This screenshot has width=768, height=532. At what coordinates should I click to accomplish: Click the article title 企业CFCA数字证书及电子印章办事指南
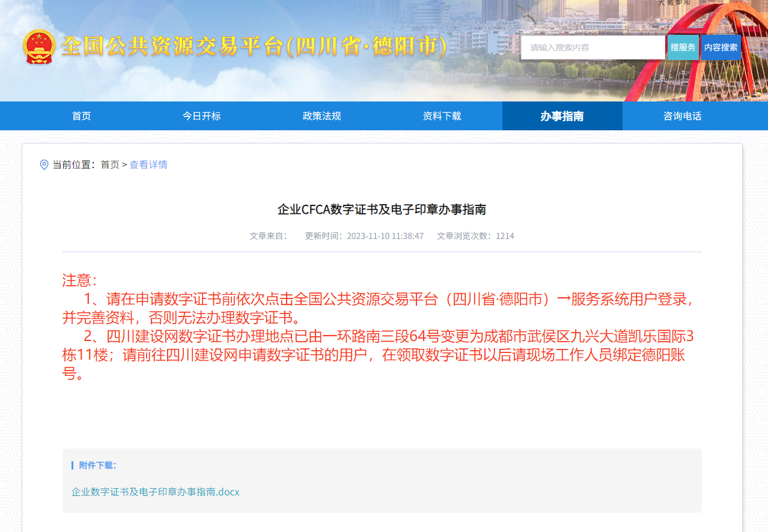(382, 210)
